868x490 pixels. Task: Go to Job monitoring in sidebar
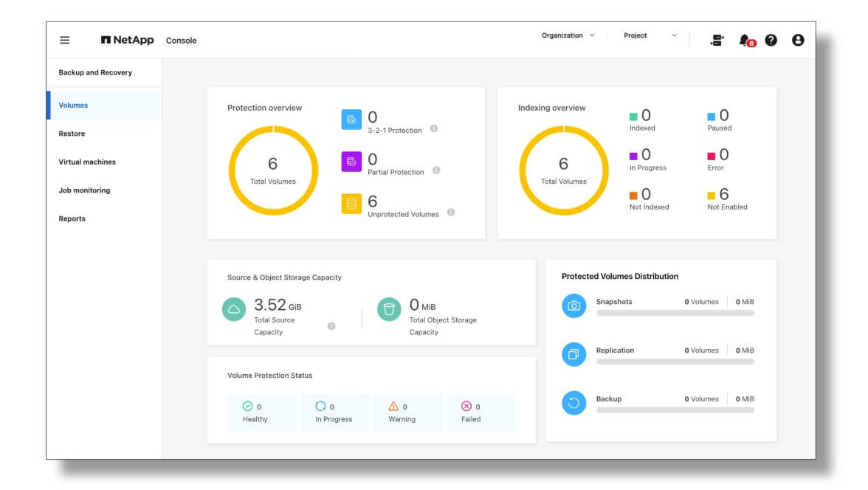coord(84,190)
